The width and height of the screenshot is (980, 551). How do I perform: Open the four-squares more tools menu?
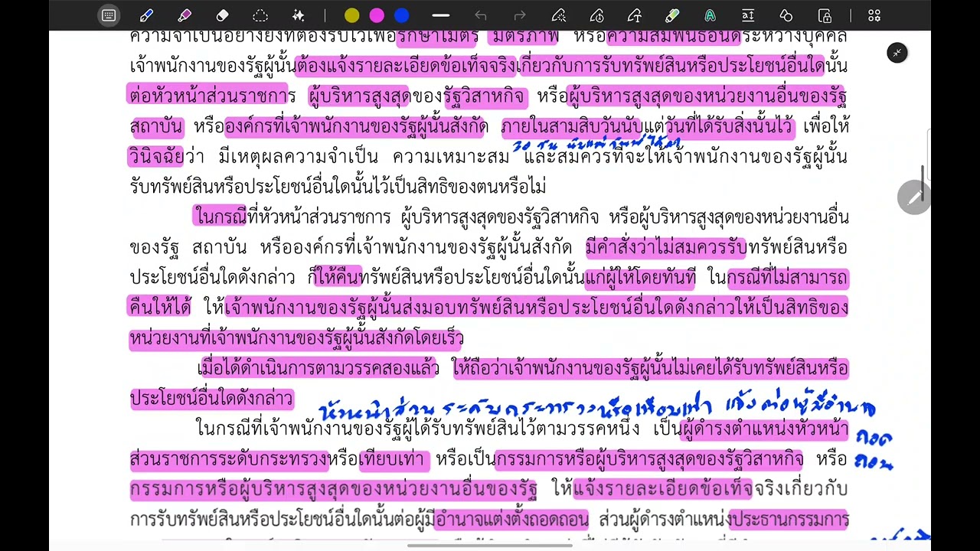click(x=874, y=15)
